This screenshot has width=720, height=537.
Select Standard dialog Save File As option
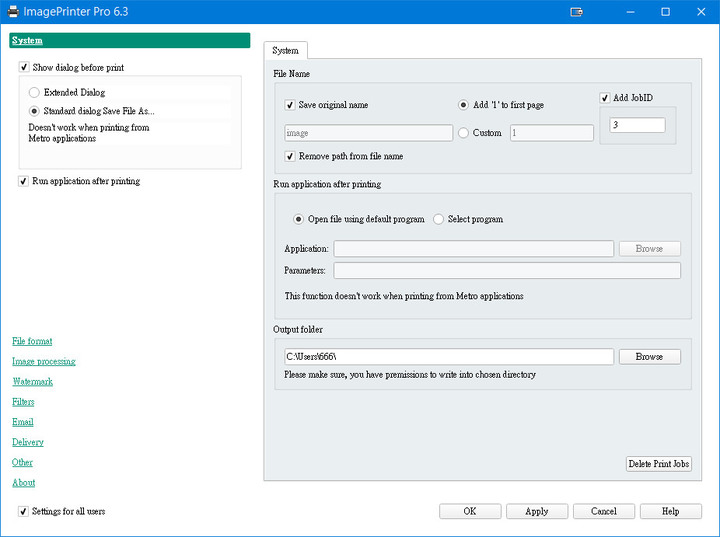click(x=34, y=111)
